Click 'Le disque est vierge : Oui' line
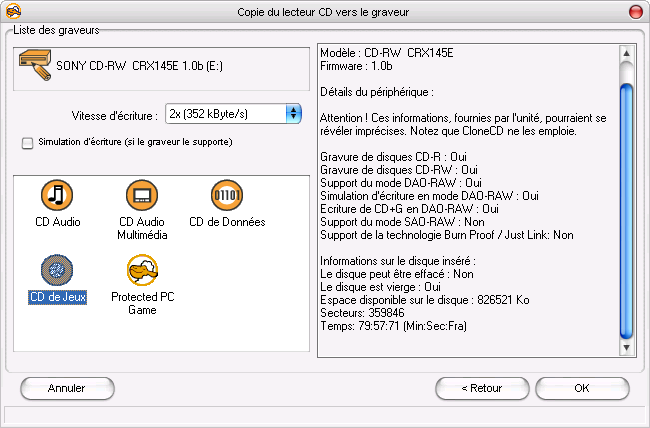650x428 pixels. click(x=381, y=287)
